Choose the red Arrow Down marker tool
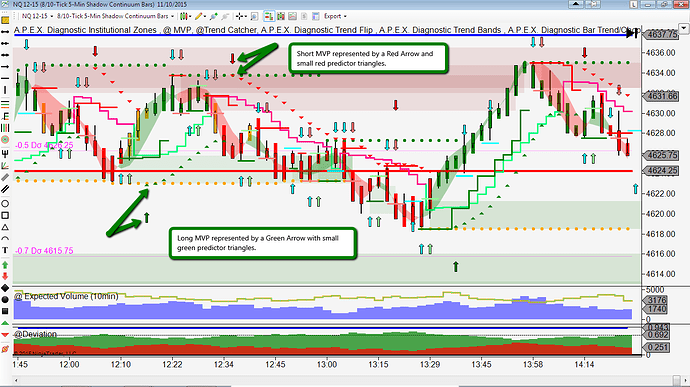 point(5,276)
